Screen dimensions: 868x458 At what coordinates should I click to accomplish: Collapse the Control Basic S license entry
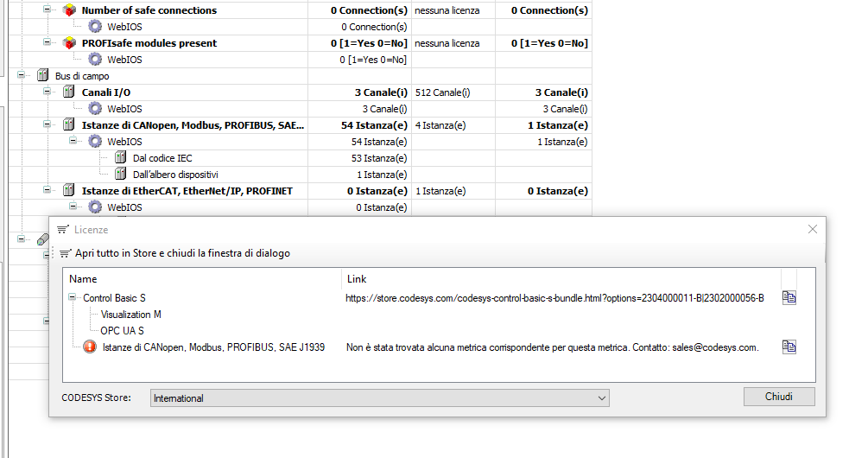(75, 298)
